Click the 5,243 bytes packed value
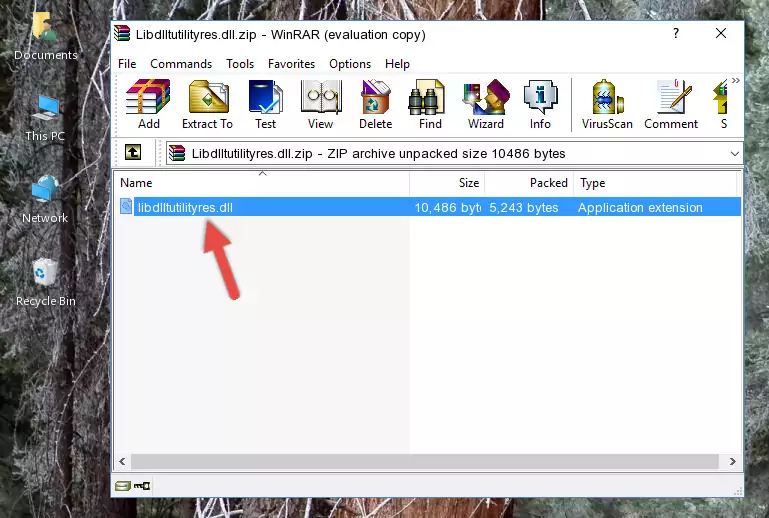Screen dimensions: 769x518 tap(523, 207)
